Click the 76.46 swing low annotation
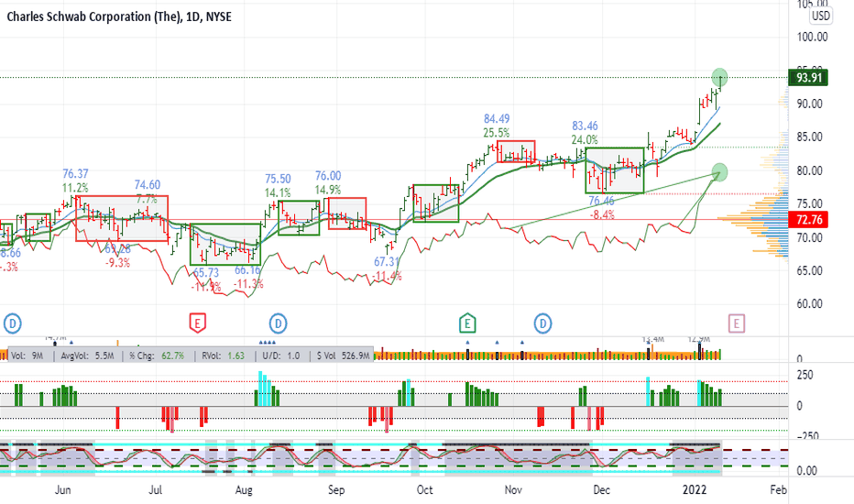This screenshot has width=854, height=504. [601, 201]
